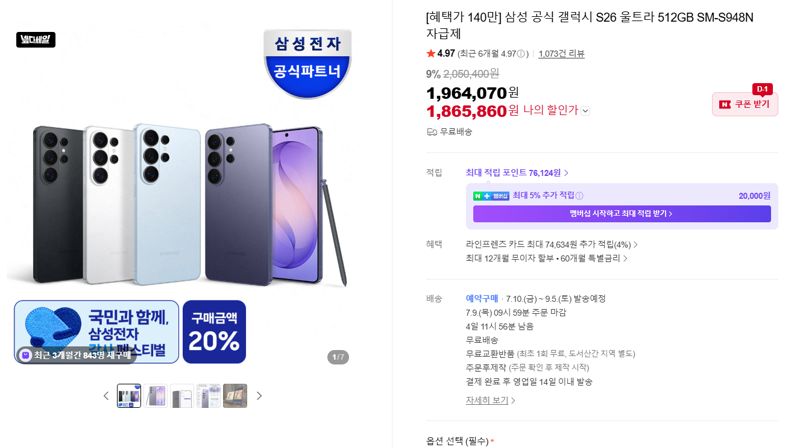The width and height of the screenshot is (800, 447).
Task: Expand 라인프렌즈 카드 추가 적립 benefit
Action: (x=552, y=244)
